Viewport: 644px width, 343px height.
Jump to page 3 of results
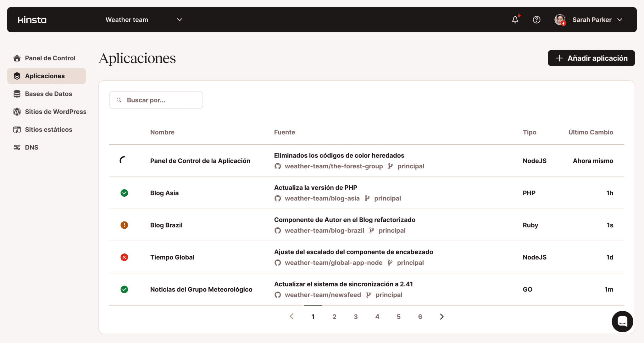pos(356,317)
